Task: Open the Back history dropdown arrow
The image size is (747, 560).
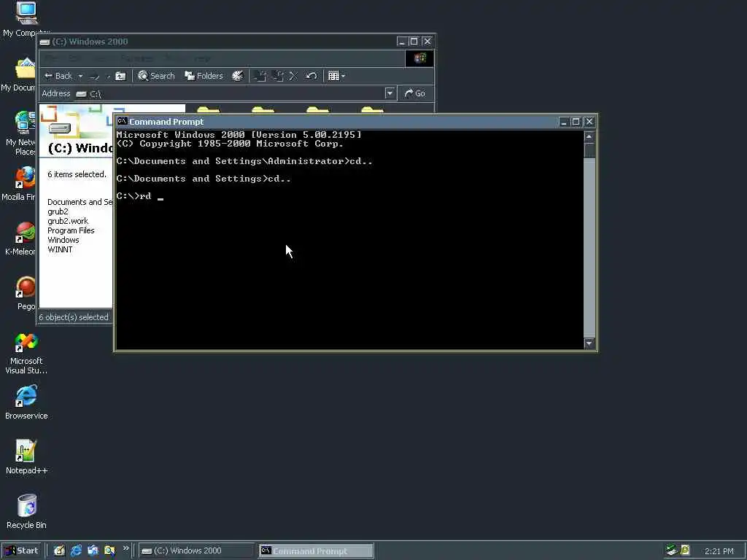Action: pyautogui.click(x=80, y=76)
